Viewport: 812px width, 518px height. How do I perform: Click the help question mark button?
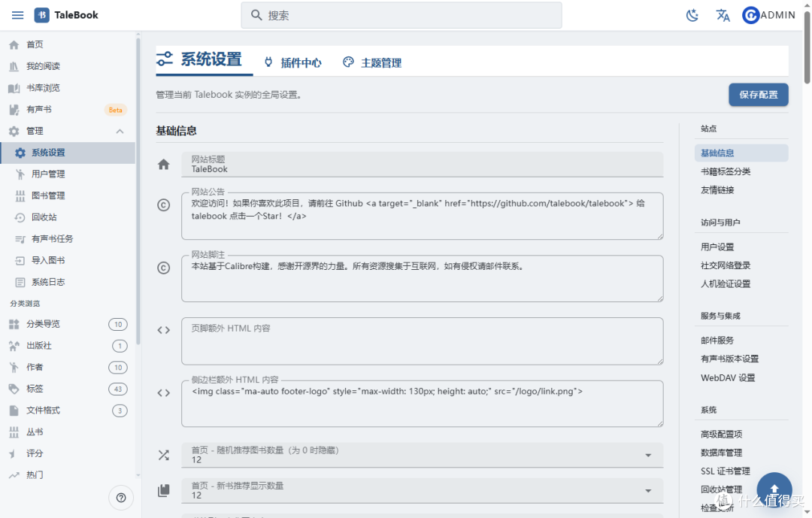121,498
